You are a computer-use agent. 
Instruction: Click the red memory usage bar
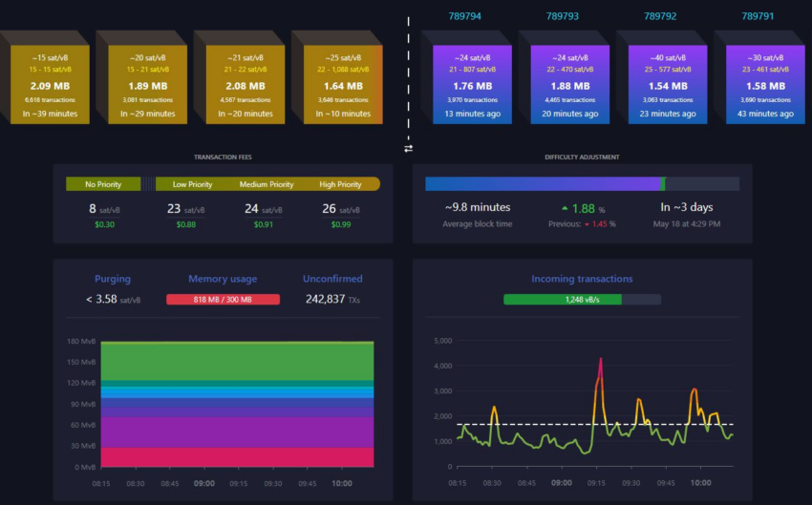[223, 300]
